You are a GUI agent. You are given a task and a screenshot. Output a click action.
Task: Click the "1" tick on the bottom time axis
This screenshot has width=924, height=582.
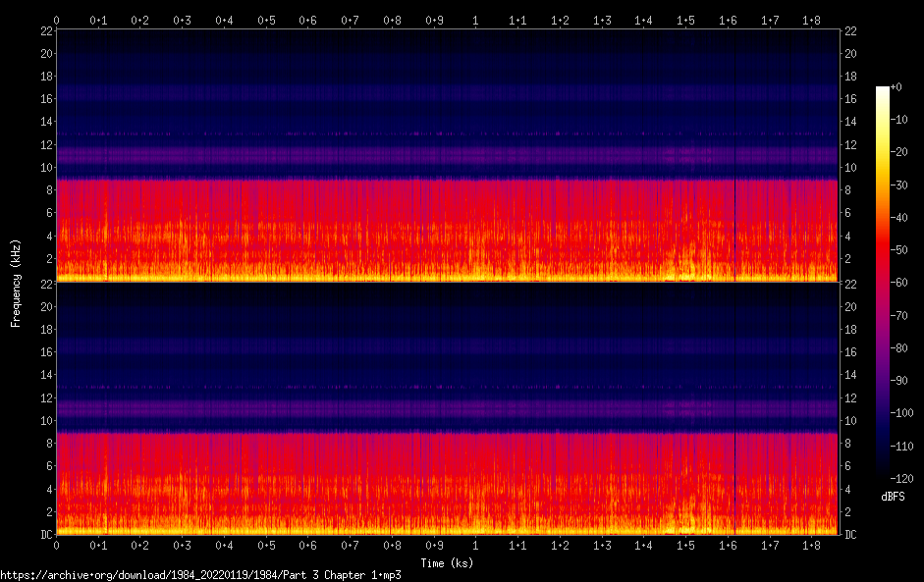[476, 545]
